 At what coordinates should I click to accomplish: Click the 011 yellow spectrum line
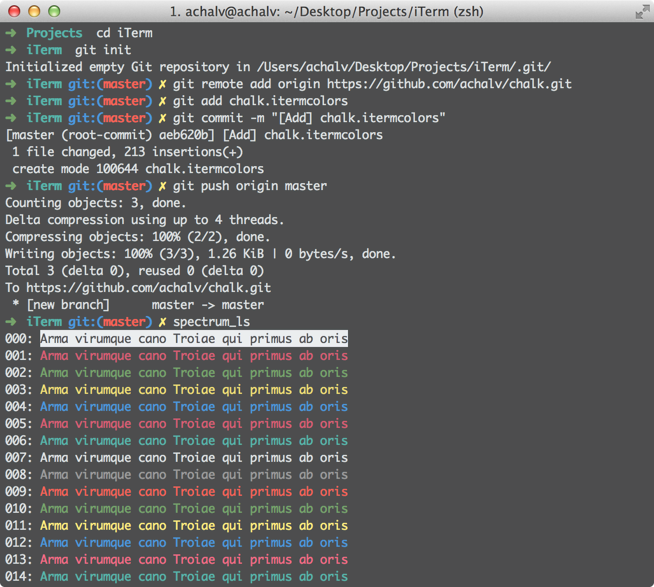click(194, 526)
